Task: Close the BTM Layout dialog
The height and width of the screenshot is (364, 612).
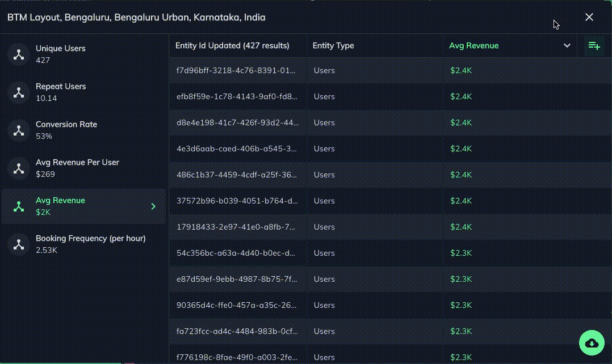Action: coord(589,17)
